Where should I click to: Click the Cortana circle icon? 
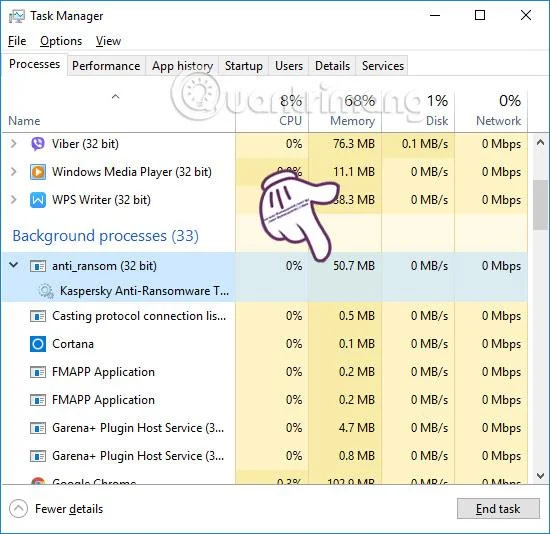point(38,344)
